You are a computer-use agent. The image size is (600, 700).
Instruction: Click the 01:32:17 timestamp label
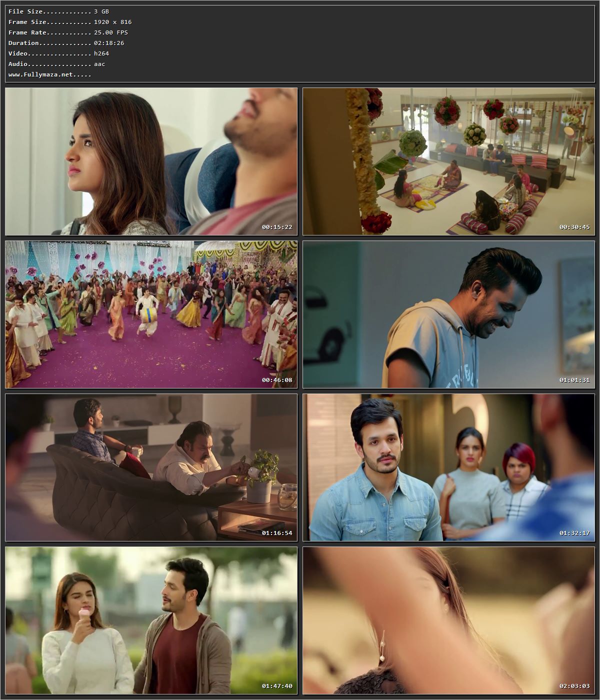pos(574,533)
